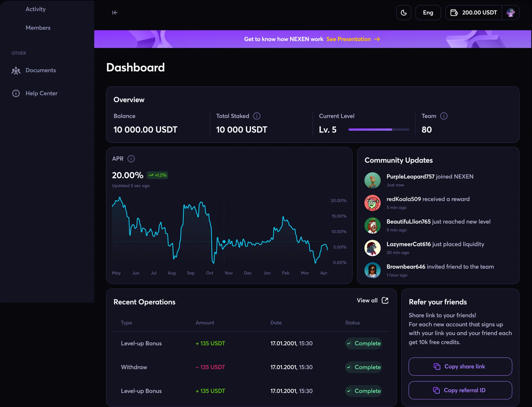
Task: Click the Copy share link button
Action: [x=460, y=366]
